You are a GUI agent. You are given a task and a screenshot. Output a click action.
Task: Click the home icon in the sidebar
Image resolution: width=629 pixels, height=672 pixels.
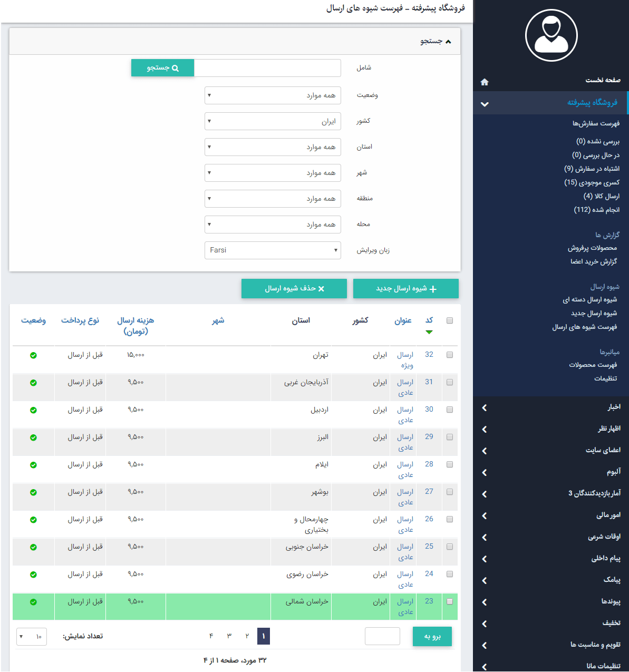point(485,82)
